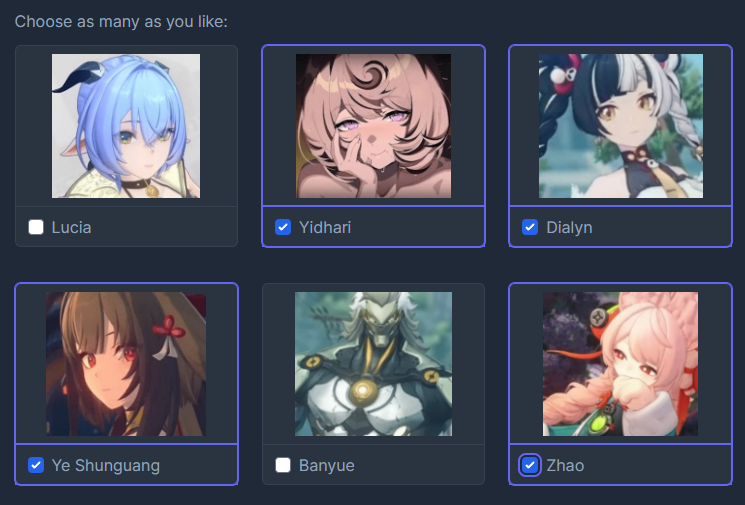Click the armored Banyue portrait
The width and height of the screenshot is (745, 505).
point(373,364)
